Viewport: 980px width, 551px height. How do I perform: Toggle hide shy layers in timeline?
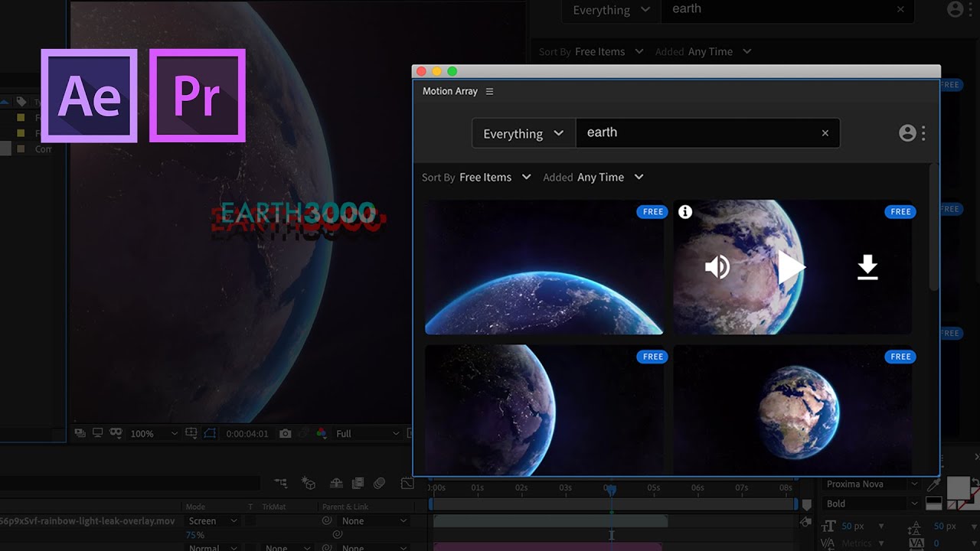[336, 483]
